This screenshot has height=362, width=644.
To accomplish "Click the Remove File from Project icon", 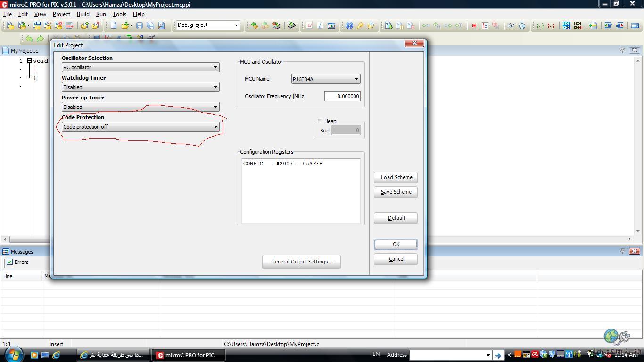I will 96,25.
